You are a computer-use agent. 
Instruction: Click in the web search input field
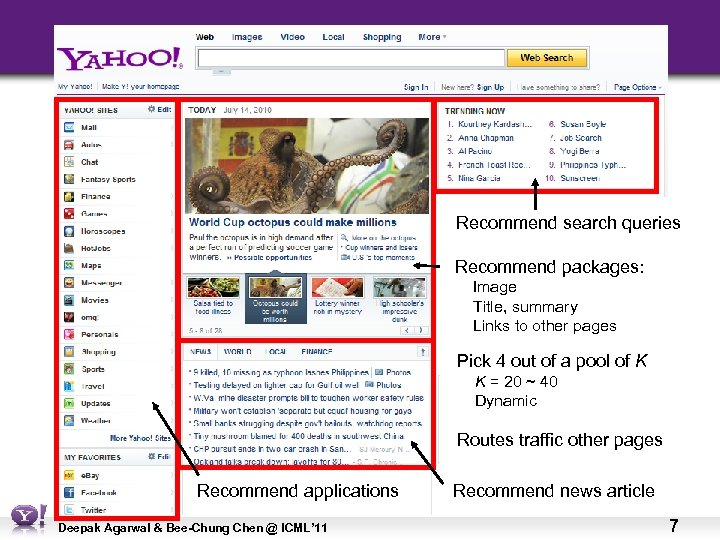(x=351, y=58)
